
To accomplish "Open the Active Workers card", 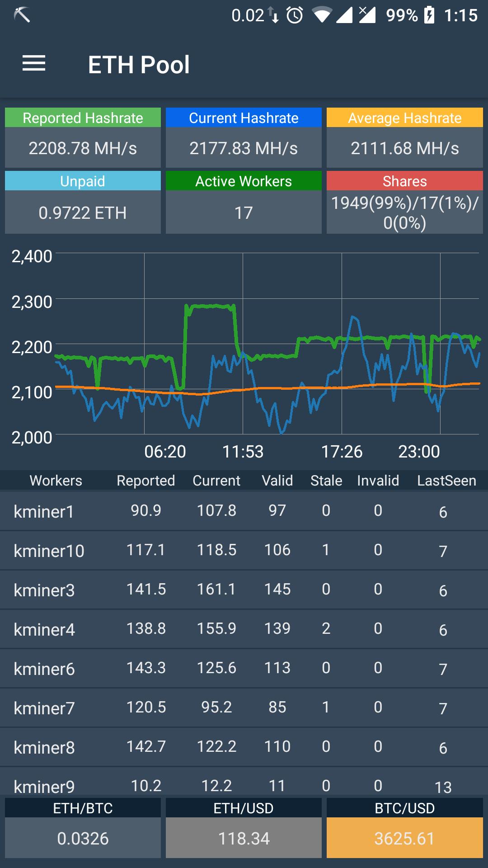I will pos(244,202).
